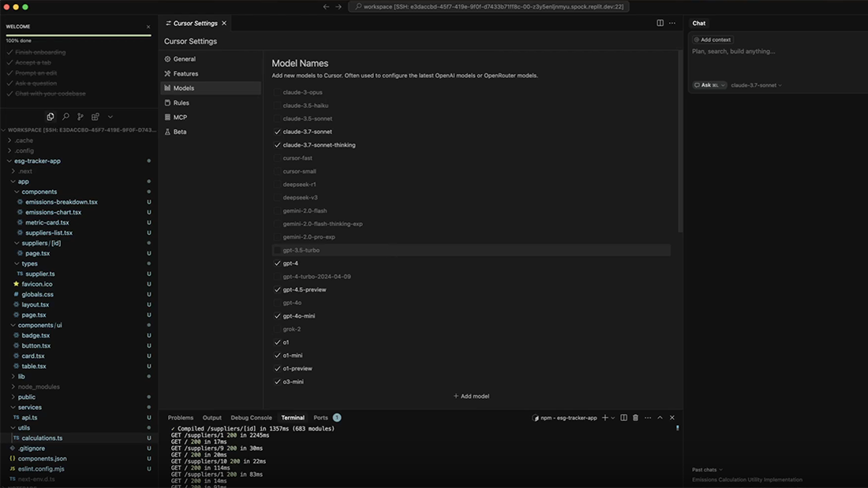Disable the claude-3.7-sonnet model

277,132
